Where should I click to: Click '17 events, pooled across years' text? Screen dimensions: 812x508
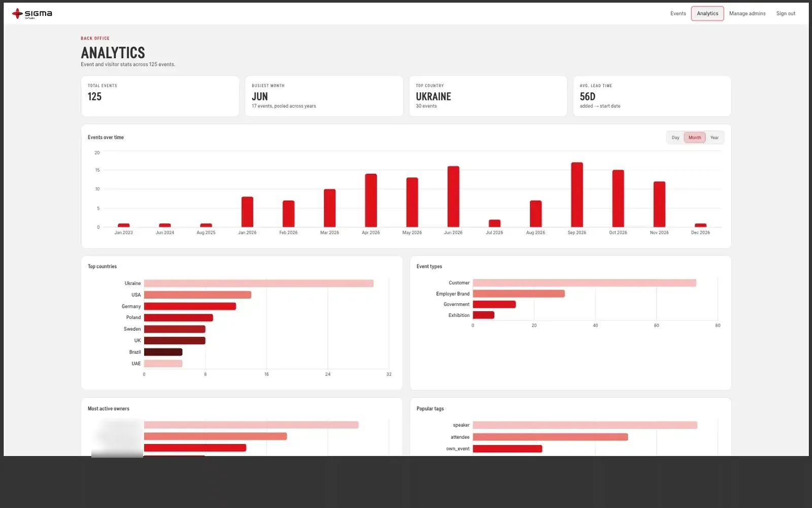(284, 106)
